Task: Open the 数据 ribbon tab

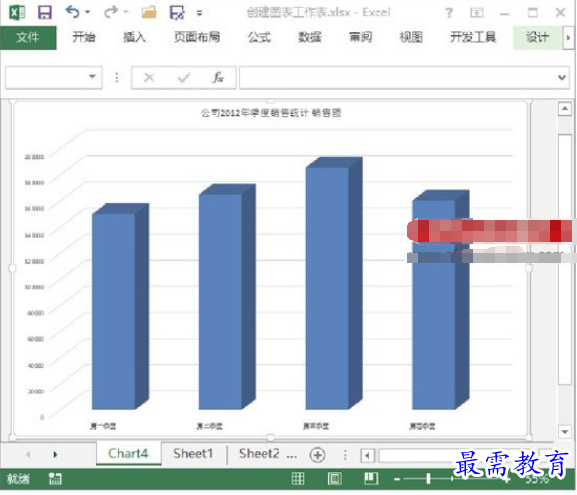Action: click(309, 37)
